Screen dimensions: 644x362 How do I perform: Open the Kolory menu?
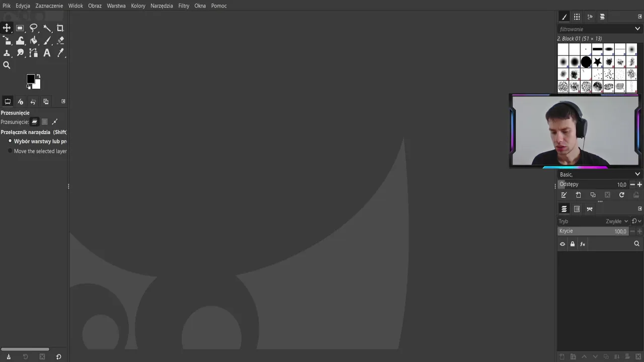pos(138,6)
